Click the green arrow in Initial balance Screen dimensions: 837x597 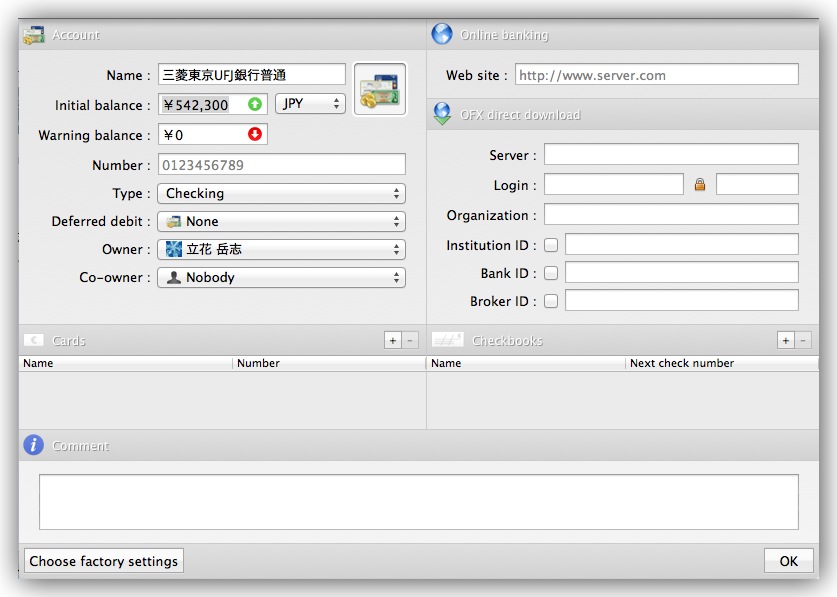tap(255, 104)
